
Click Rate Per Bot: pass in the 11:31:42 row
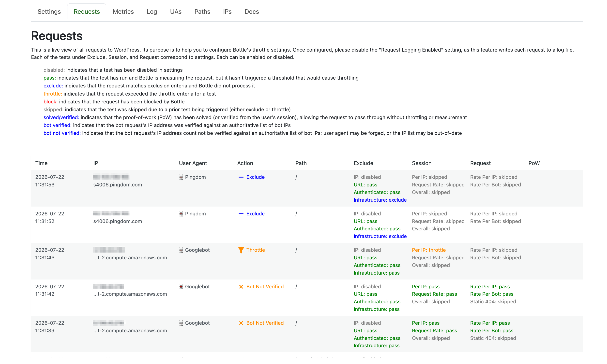(x=492, y=294)
